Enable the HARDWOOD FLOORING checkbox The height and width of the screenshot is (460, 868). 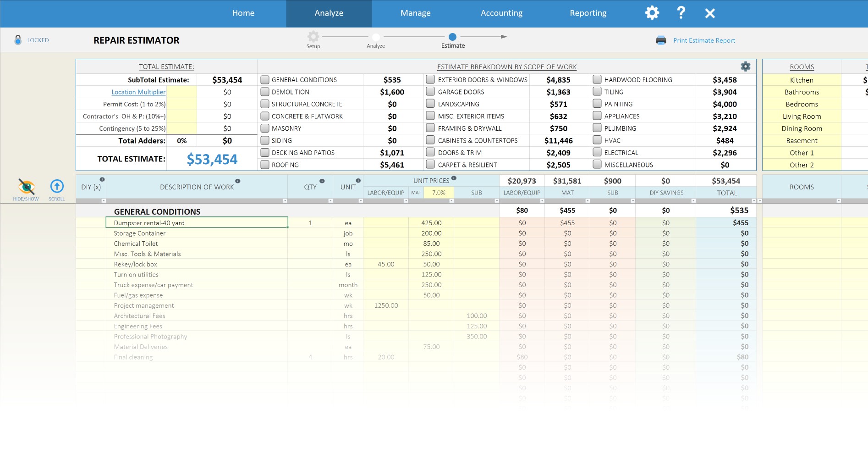pyautogui.click(x=597, y=79)
